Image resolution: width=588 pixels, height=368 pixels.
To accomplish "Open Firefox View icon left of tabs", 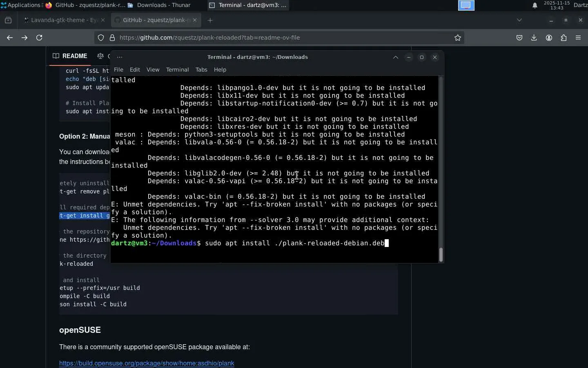I will [x=8, y=20].
